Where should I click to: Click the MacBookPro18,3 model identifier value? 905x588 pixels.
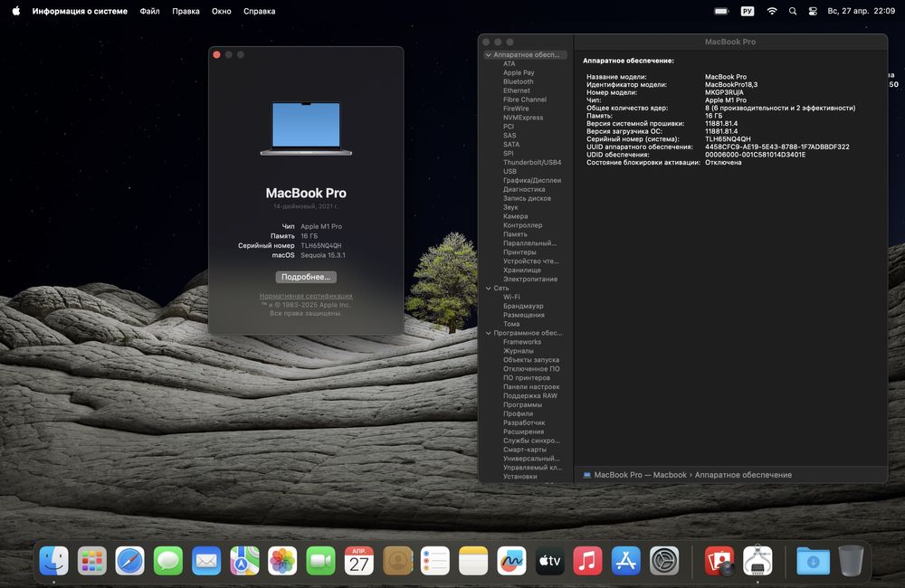click(x=731, y=85)
